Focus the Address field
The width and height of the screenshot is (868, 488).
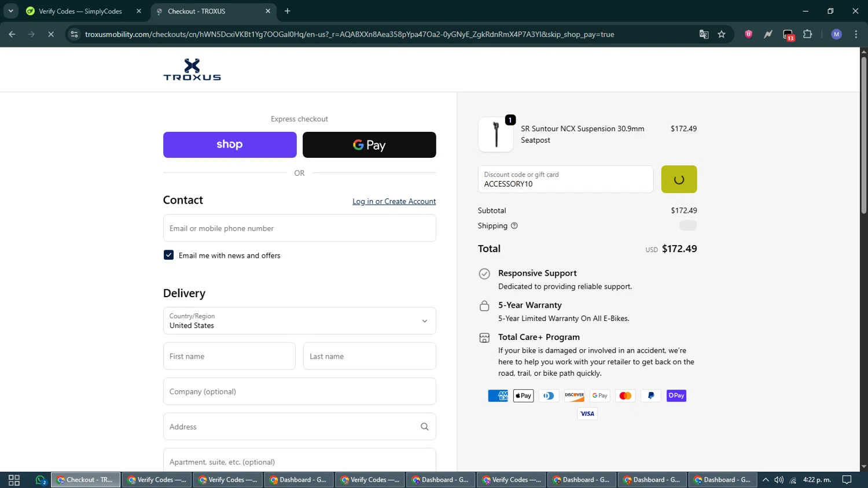coord(299,427)
